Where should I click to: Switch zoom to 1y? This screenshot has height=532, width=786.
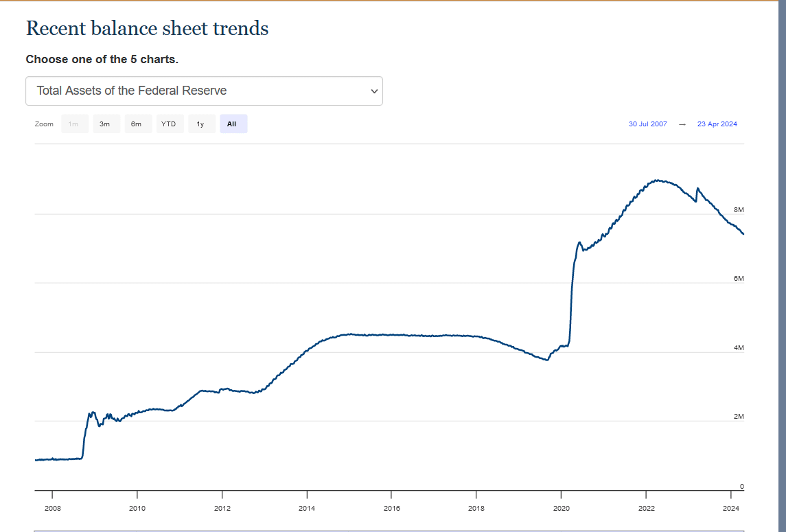click(202, 124)
